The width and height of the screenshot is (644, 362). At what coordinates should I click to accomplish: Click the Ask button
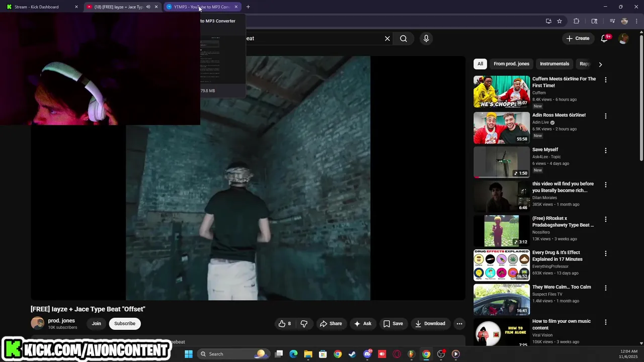click(363, 324)
